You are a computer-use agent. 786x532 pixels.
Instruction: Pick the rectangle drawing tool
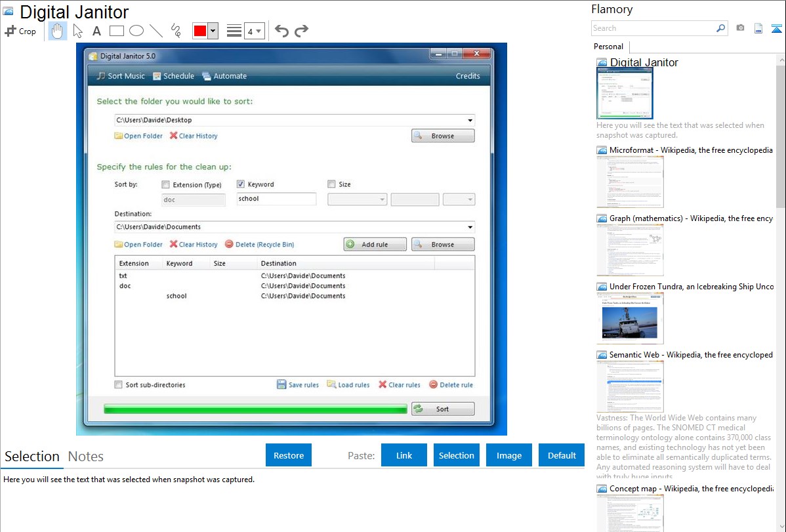tap(116, 31)
